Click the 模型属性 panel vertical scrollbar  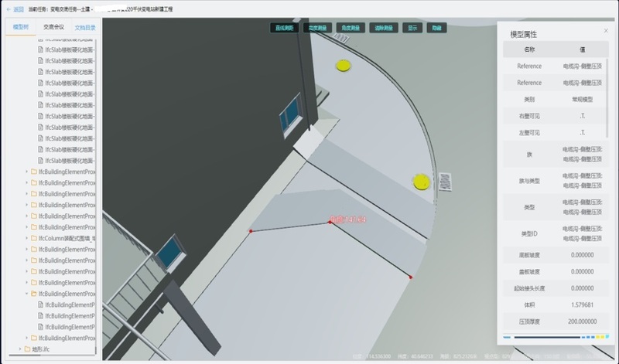tap(607, 98)
